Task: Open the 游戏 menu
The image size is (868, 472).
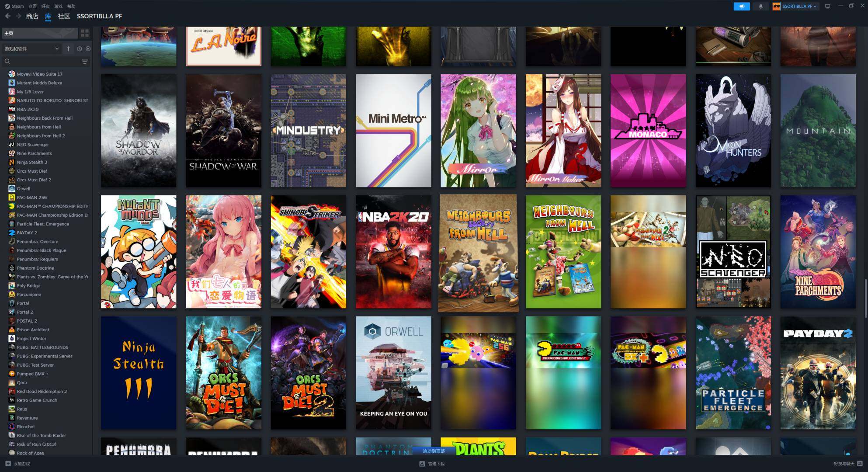Action: tap(59, 7)
